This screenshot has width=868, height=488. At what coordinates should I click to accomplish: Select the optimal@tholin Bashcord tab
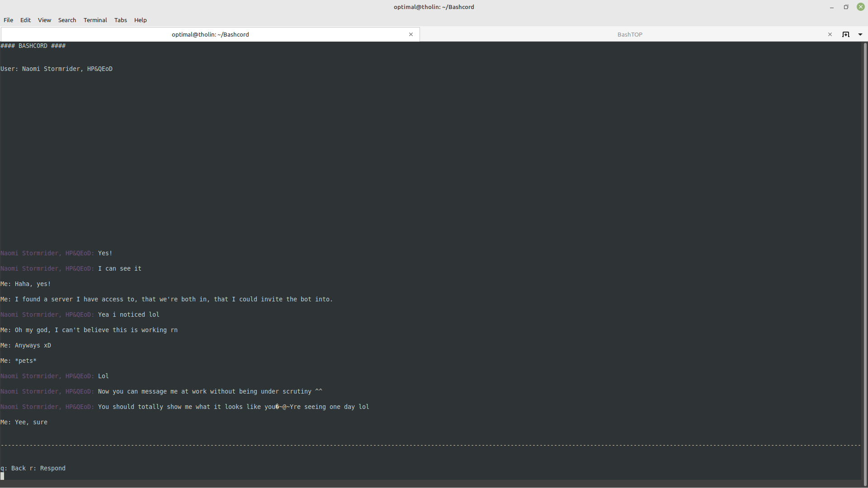coord(210,34)
